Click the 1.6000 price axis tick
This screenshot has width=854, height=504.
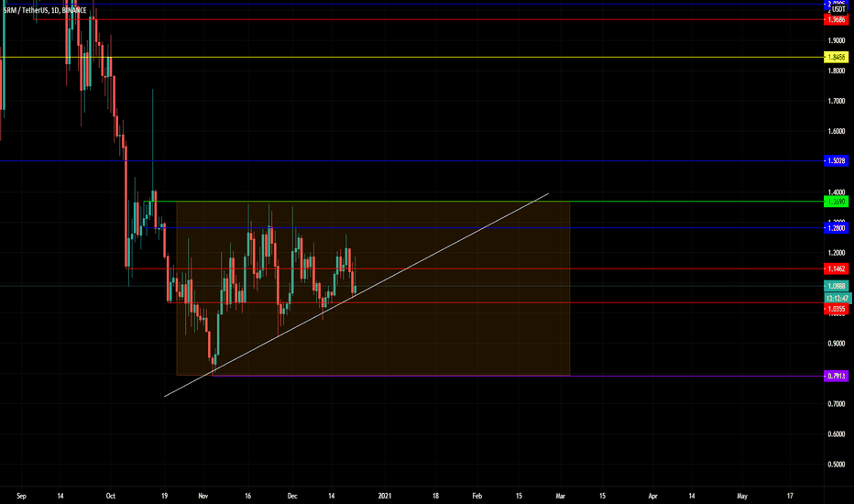pyautogui.click(x=837, y=131)
